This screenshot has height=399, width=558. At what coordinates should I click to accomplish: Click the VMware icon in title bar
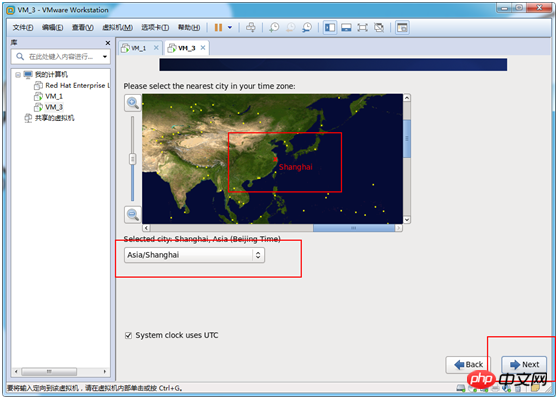pos(11,10)
